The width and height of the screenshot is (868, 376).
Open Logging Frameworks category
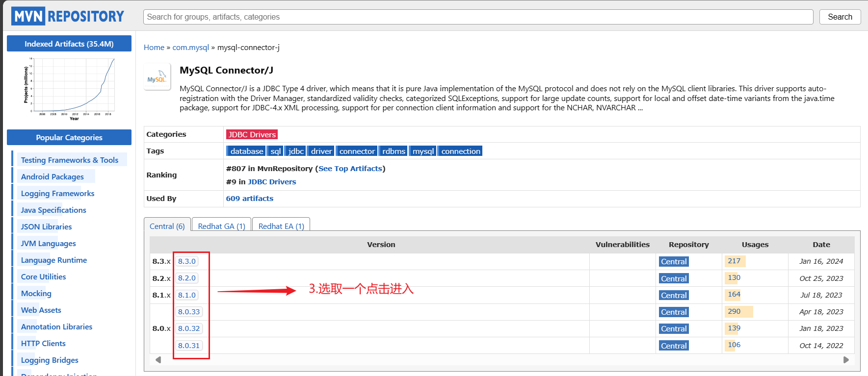57,194
